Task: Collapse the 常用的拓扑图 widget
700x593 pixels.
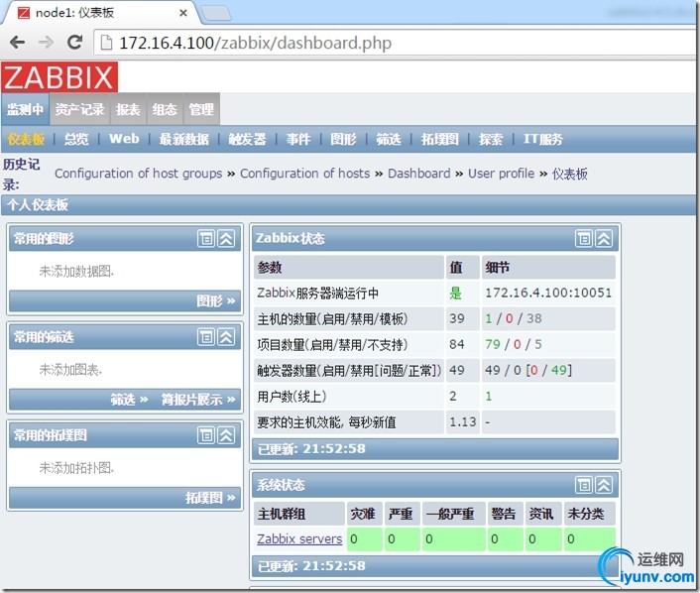Action: 226,435
